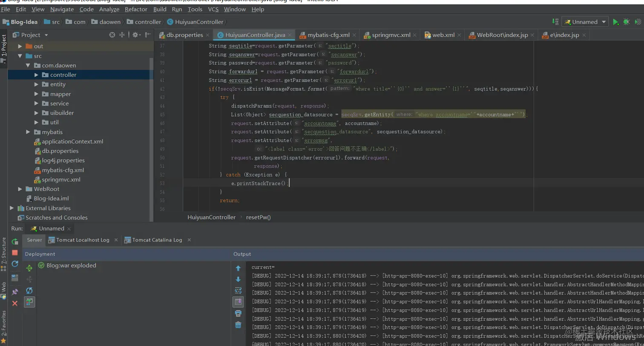The width and height of the screenshot is (644, 346).
Task: Update the running application icon
Action: [15, 264]
